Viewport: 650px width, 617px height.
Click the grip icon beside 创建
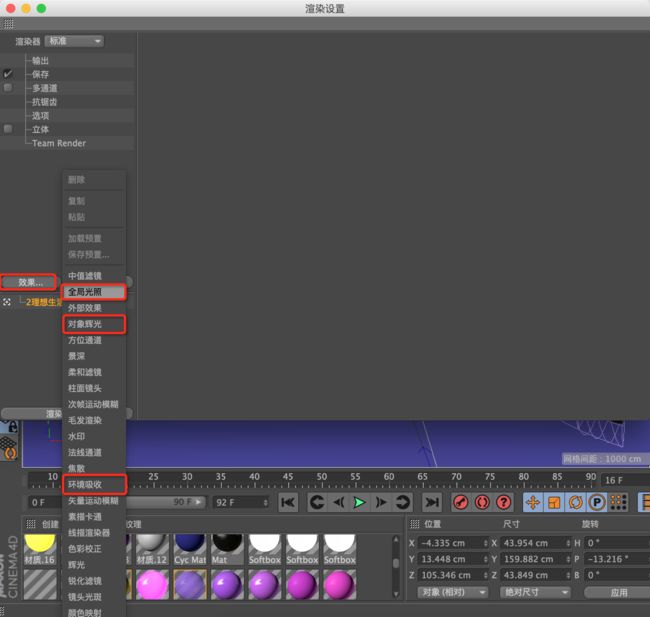[x=31, y=525]
